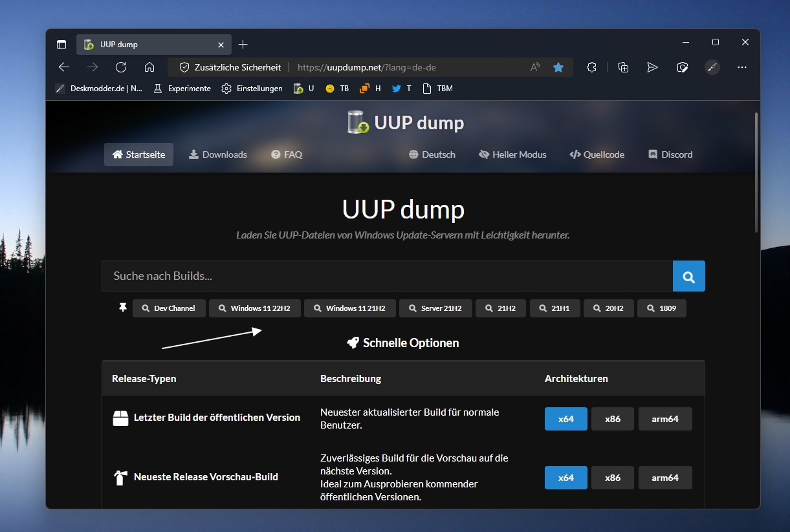Select x86 for Neueste Release Vorschau-Build
The width and height of the screenshot is (790, 532).
(613, 478)
